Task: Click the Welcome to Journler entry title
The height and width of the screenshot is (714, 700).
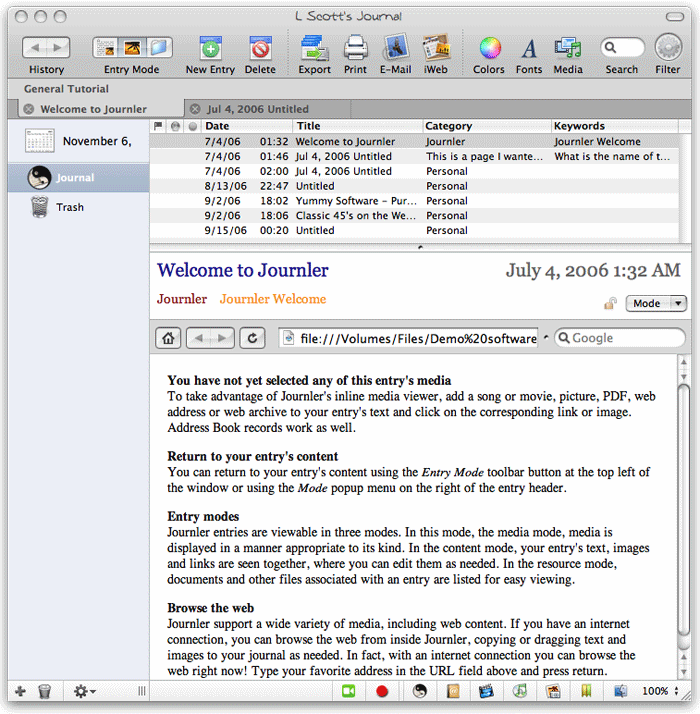Action: 243,270
